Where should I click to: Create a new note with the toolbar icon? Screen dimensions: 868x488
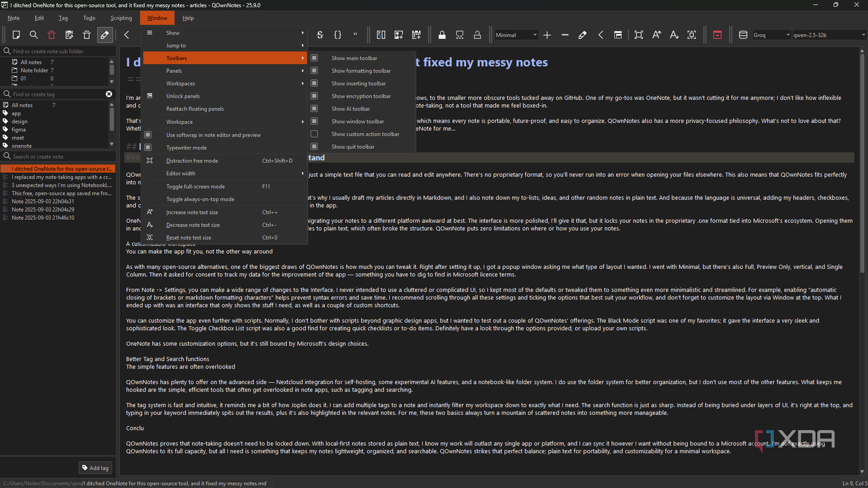[x=16, y=35]
